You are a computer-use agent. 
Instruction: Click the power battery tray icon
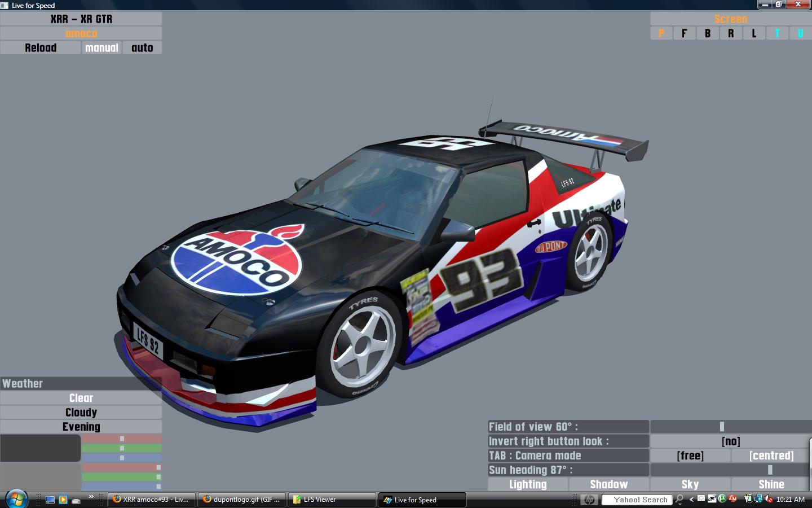click(x=748, y=499)
